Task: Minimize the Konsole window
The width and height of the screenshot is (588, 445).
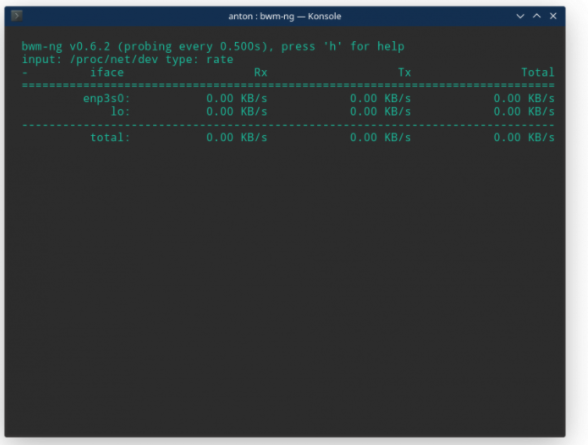Action: point(520,16)
